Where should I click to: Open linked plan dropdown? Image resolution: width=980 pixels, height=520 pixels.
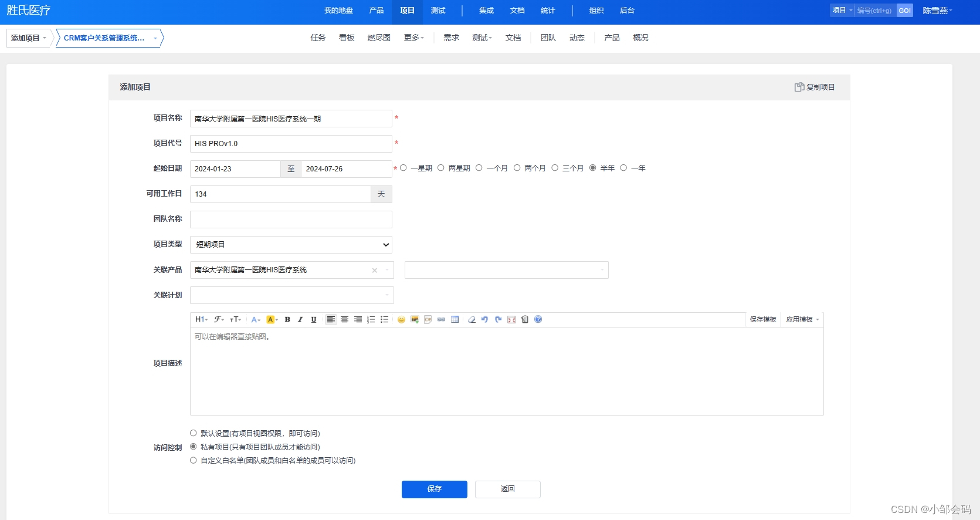click(292, 295)
